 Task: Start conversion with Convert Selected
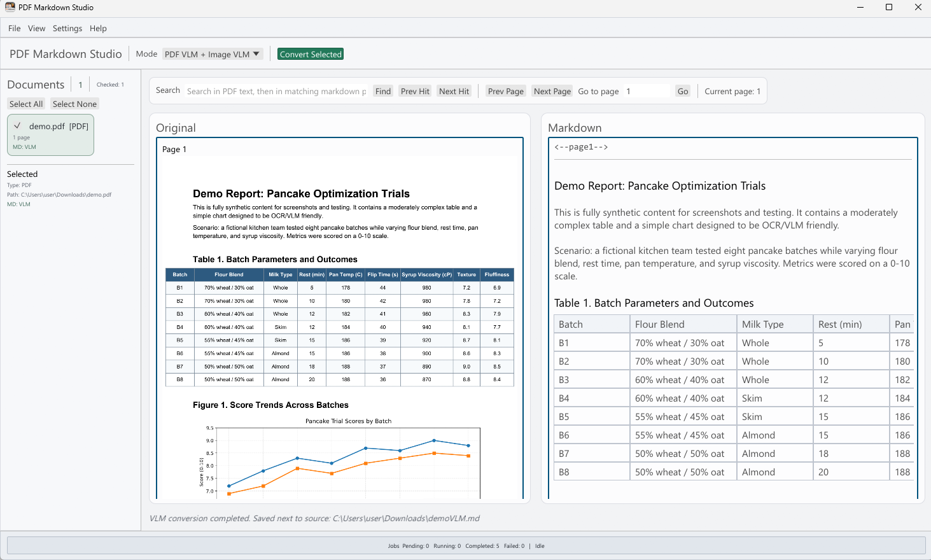[311, 53]
